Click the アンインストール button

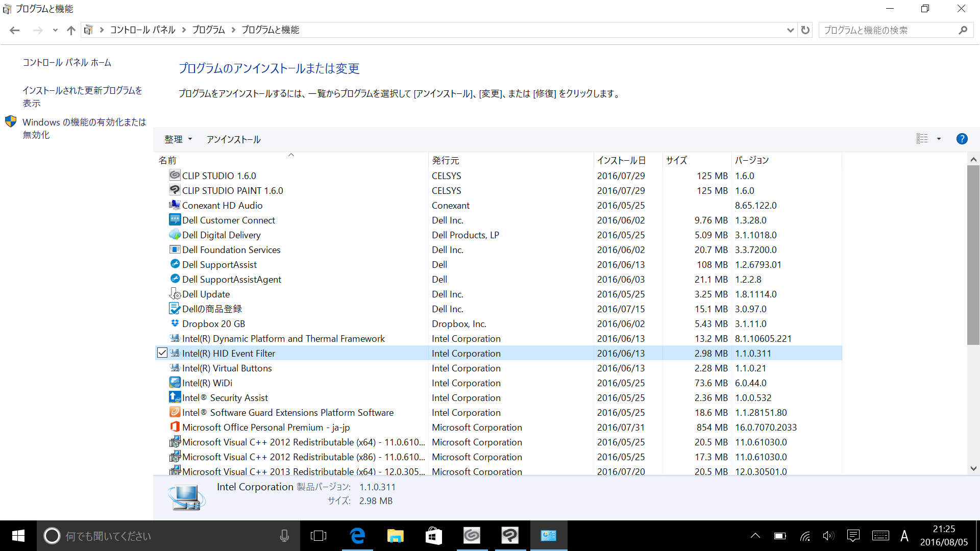click(233, 139)
